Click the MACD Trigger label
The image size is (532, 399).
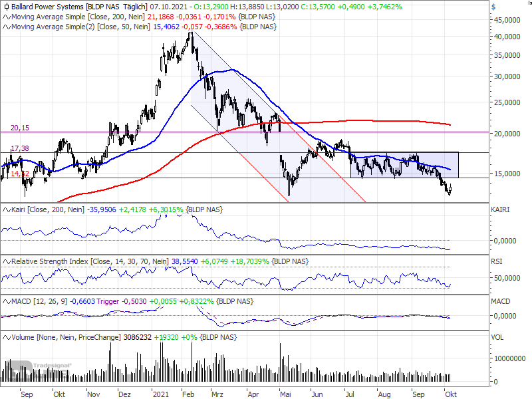click(x=108, y=301)
